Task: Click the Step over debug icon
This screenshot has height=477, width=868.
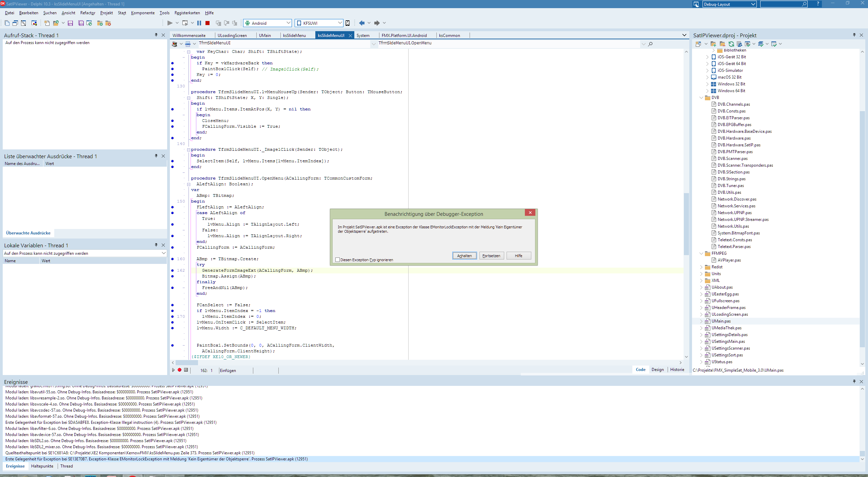Action: coord(226,23)
